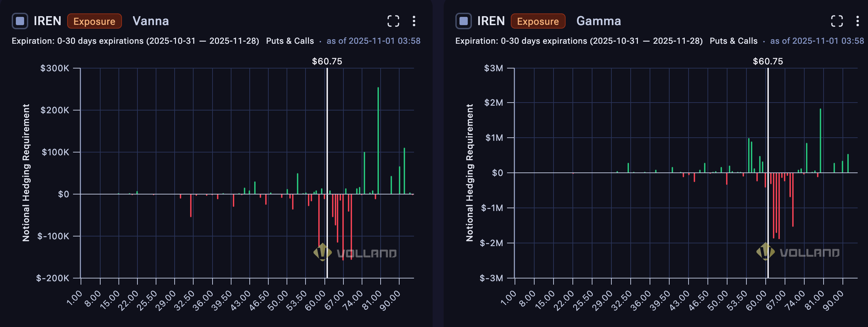Click the $1M y-axis label on Gamma chart

(494, 138)
